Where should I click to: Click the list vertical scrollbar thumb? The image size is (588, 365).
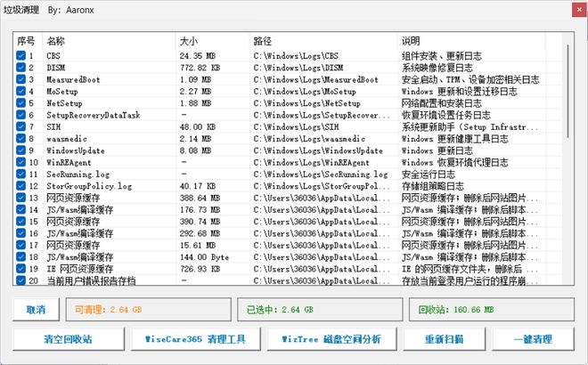click(568, 91)
